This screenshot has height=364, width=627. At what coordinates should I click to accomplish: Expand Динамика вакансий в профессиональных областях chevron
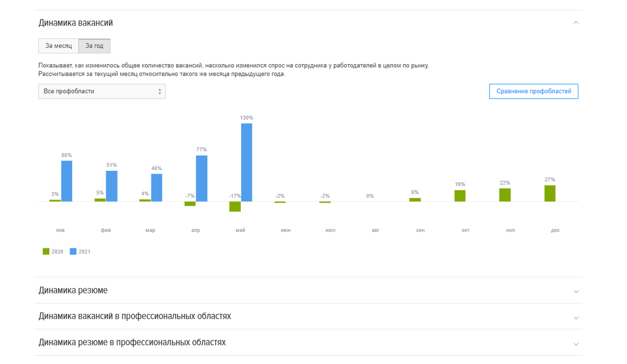576,318
